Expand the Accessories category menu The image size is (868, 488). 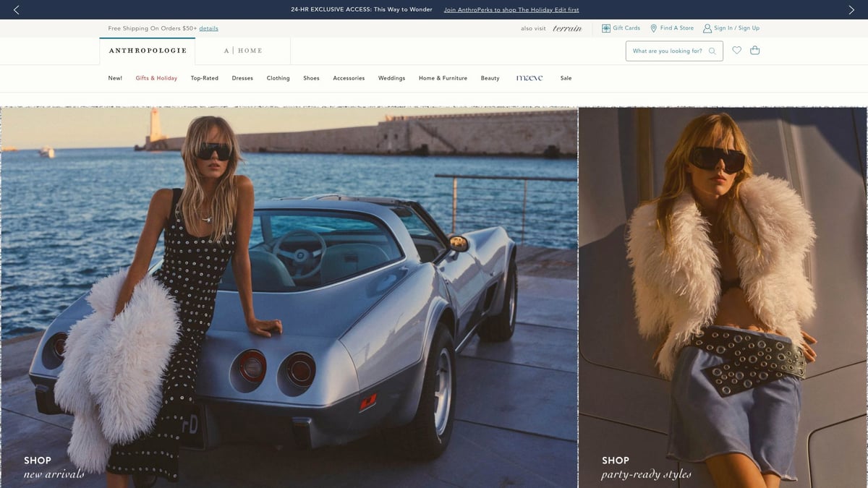pyautogui.click(x=349, y=78)
